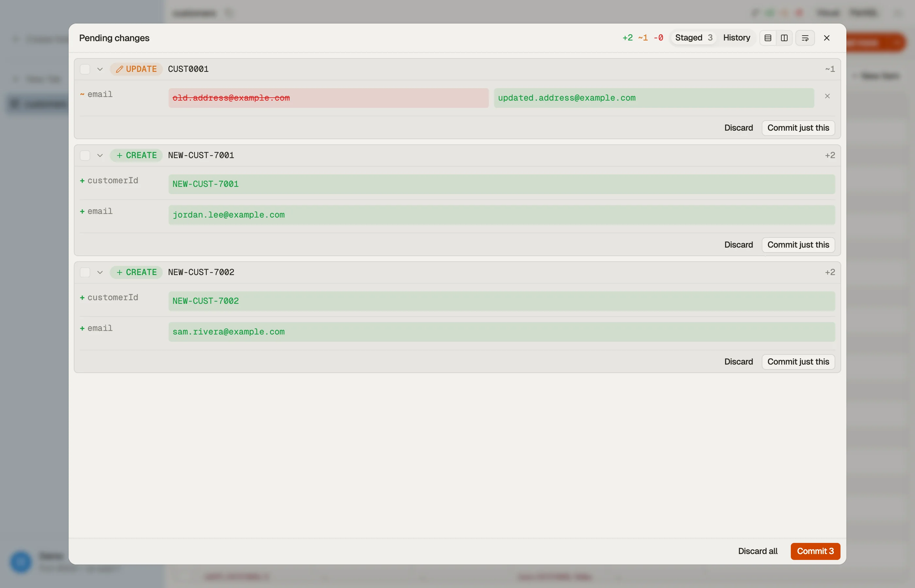Click the CUST0001 record title
Screen dimensions: 915x588
point(188,69)
